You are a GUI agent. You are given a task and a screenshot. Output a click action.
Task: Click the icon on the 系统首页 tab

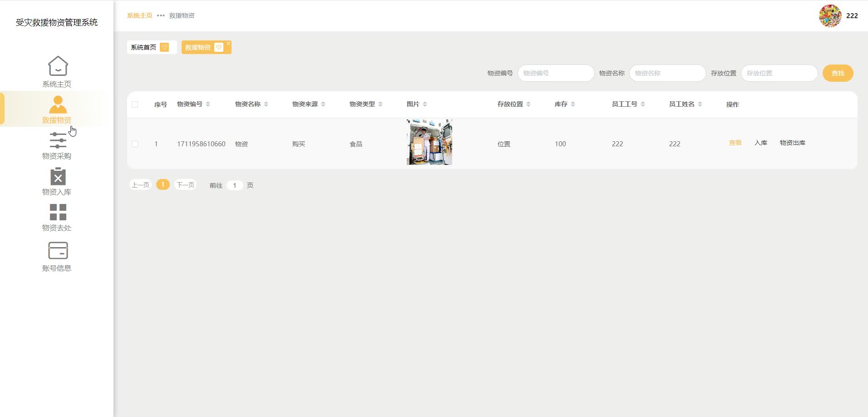(165, 47)
